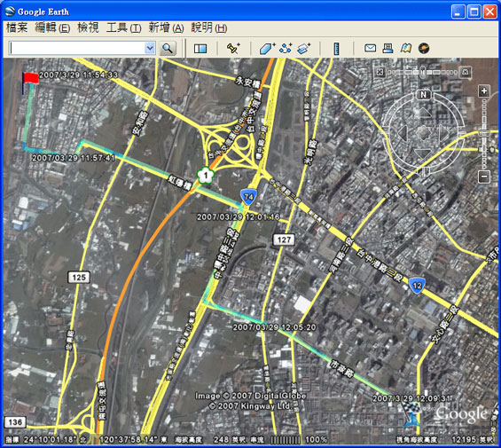This screenshot has height=448, width=501.
Task: Click the pan down arrow
Action: coord(423,153)
